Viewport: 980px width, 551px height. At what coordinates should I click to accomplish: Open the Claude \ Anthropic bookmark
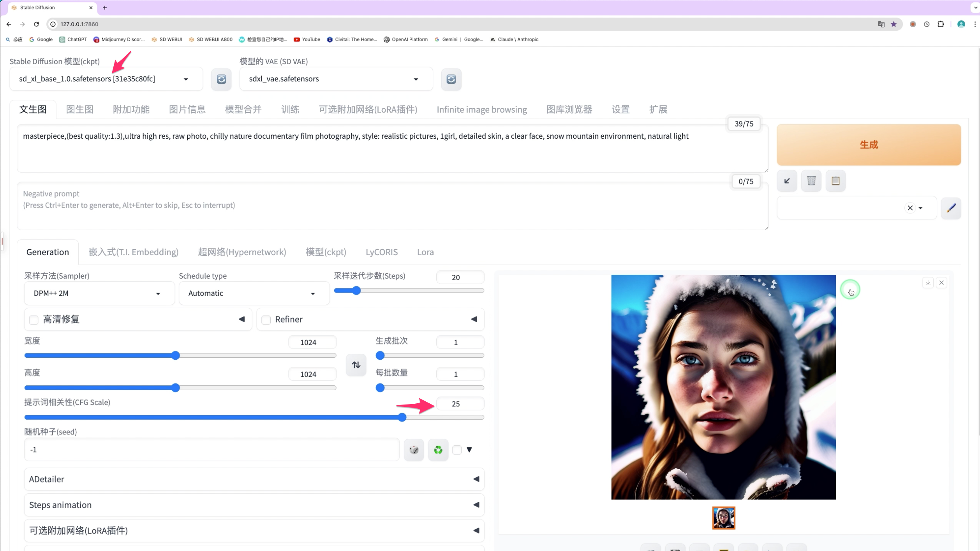[514, 39]
